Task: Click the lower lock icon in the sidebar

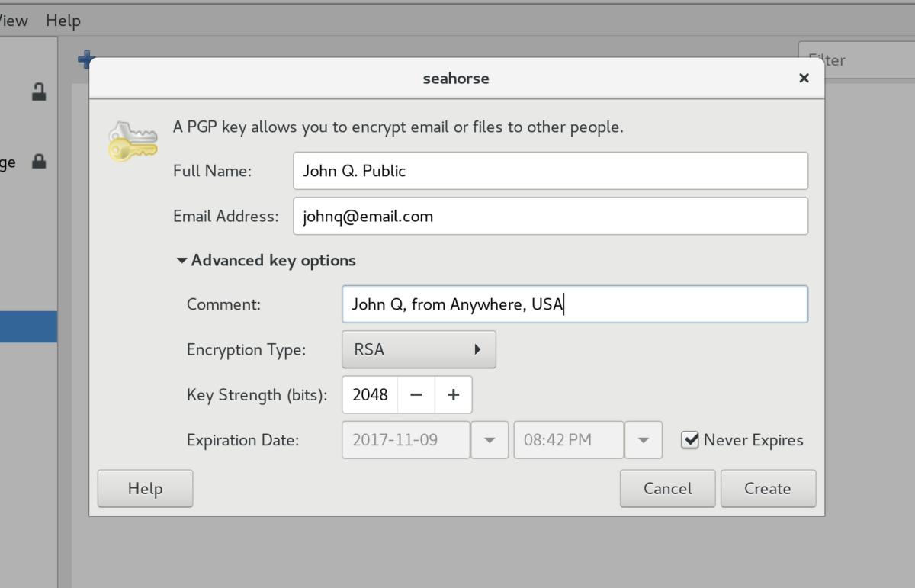Action: [x=39, y=162]
